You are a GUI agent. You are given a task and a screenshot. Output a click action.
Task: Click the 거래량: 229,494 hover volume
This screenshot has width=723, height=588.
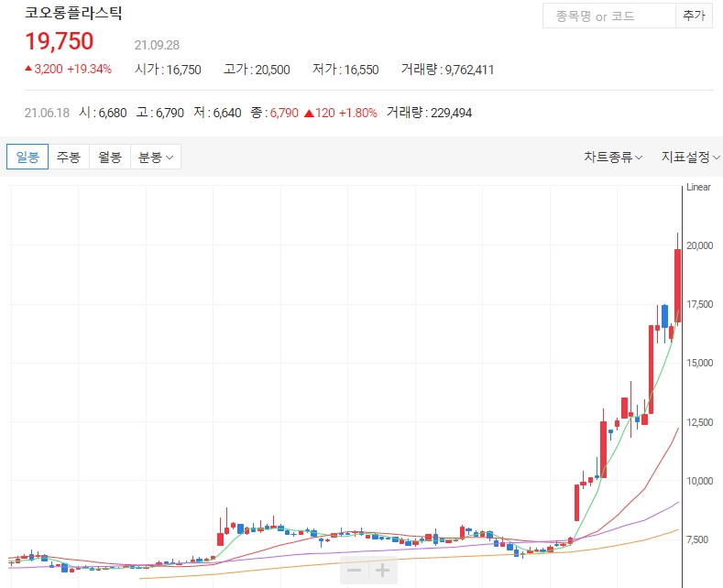pyautogui.click(x=429, y=113)
